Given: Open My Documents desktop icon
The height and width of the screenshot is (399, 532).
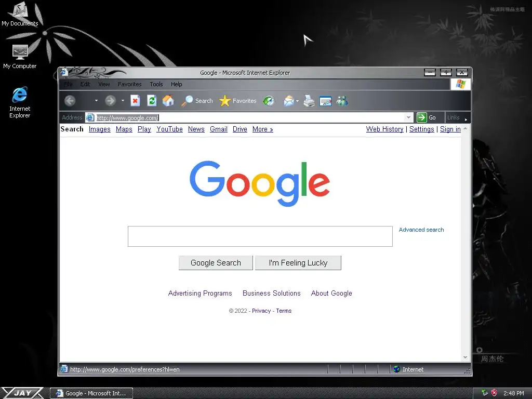Looking at the screenshot, I should 20,14.
